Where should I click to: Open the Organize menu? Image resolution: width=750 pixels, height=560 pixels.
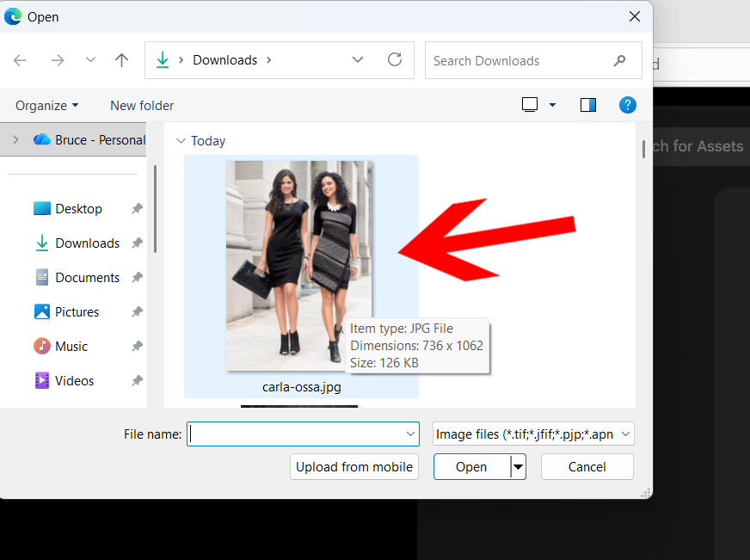[46, 105]
